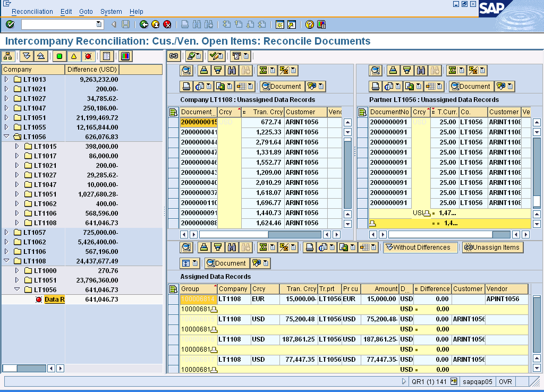Click into the command input field
544x392 pixels.
click(58, 24)
